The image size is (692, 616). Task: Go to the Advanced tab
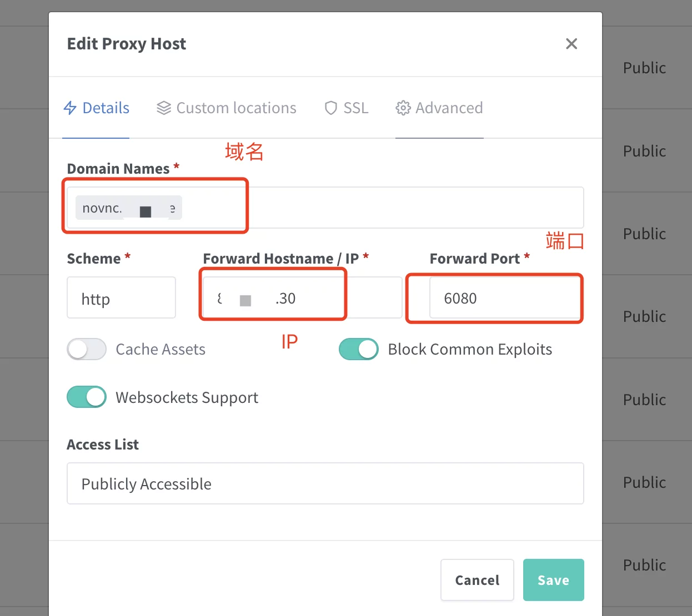click(x=449, y=108)
